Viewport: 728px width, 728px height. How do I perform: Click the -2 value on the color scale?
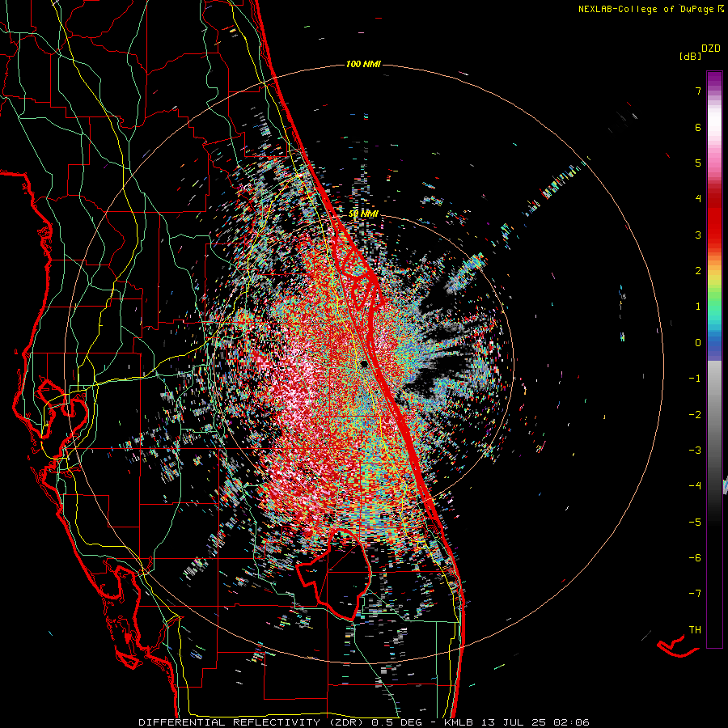tap(695, 415)
